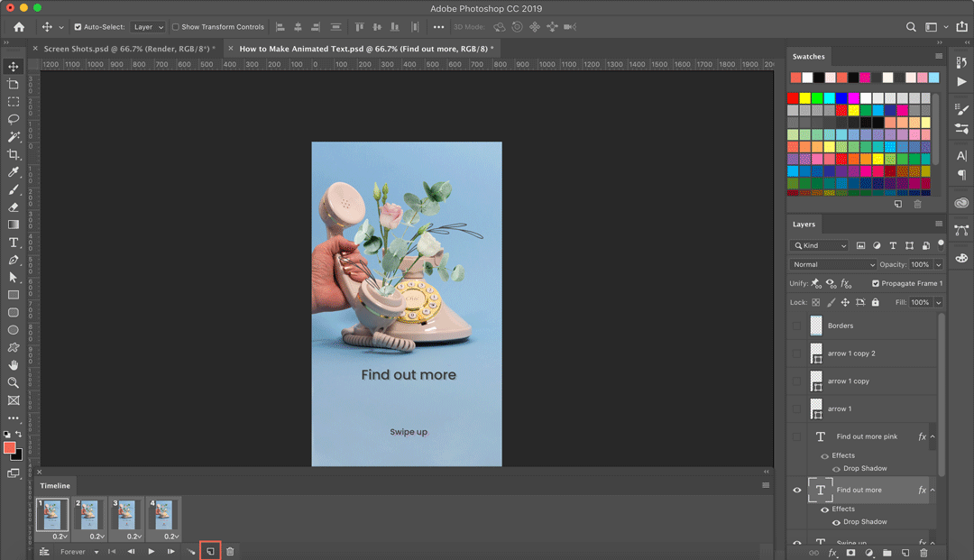Select the Eyedropper tool
Screen dimensions: 974x560
[x=13, y=172]
